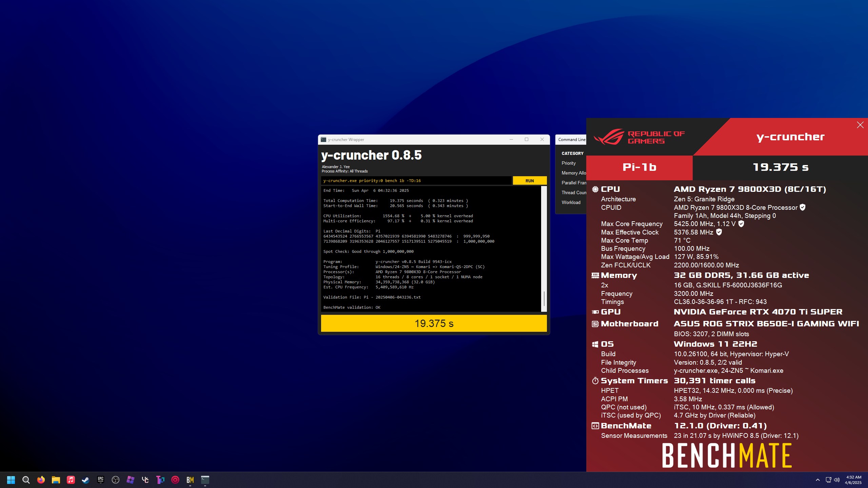
Task: Click the BENCHMATE logo at panel bottom
Action: [x=727, y=456]
